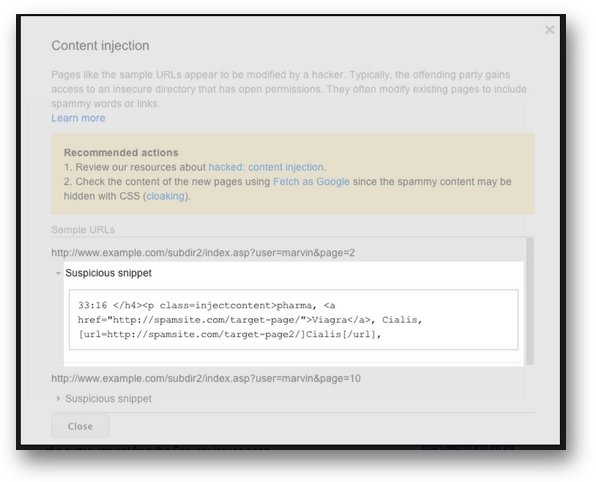Open the cloaking link
Viewport: 596px width, 482px height.
[x=166, y=196]
